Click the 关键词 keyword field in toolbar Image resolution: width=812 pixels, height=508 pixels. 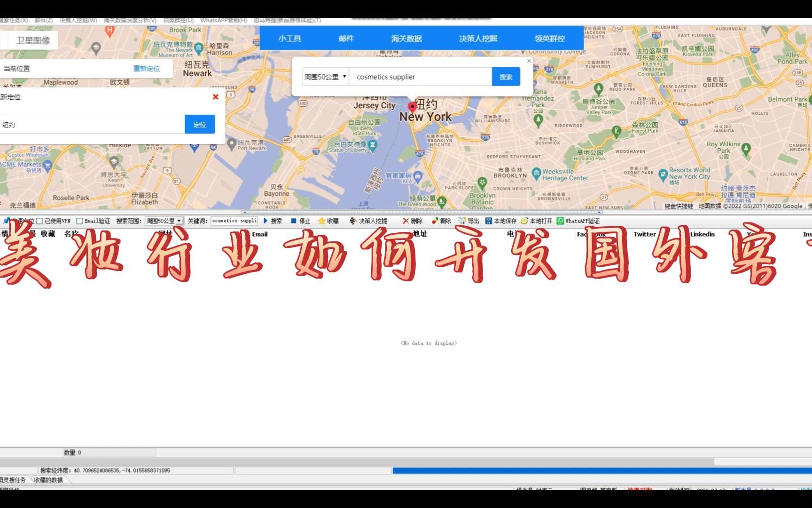point(234,221)
